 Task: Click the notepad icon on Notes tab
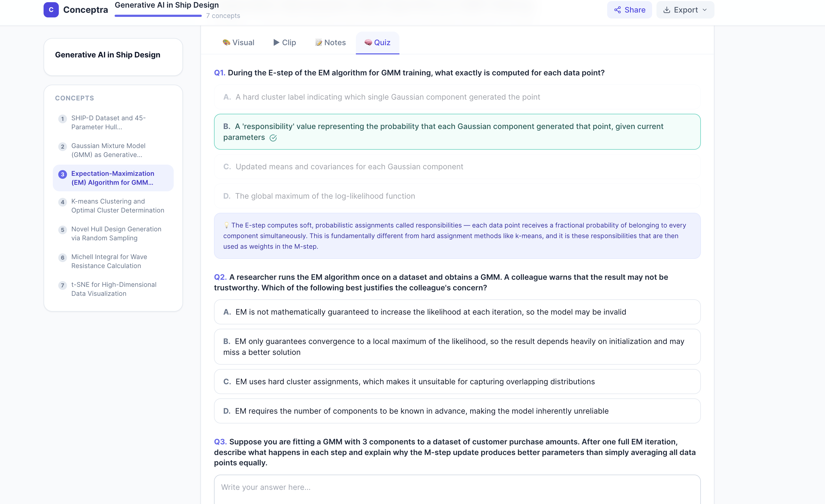(x=318, y=42)
